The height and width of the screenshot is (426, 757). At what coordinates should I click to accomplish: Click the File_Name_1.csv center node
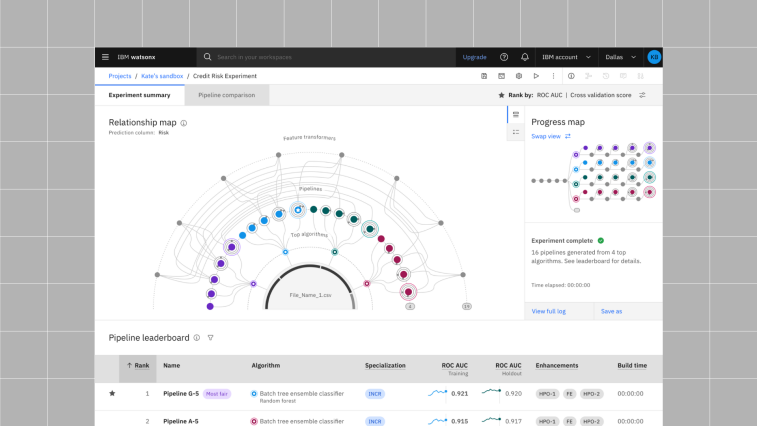pyautogui.click(x=310, y=295)
